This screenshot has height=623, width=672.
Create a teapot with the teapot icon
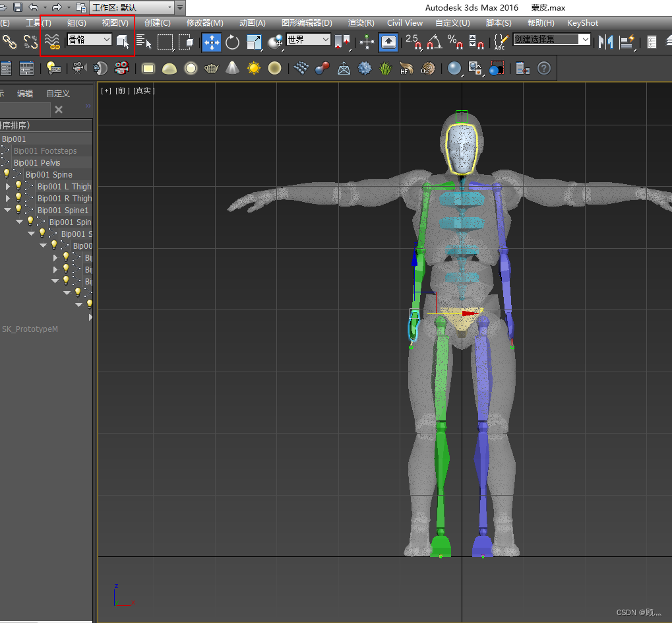[212, 68]
